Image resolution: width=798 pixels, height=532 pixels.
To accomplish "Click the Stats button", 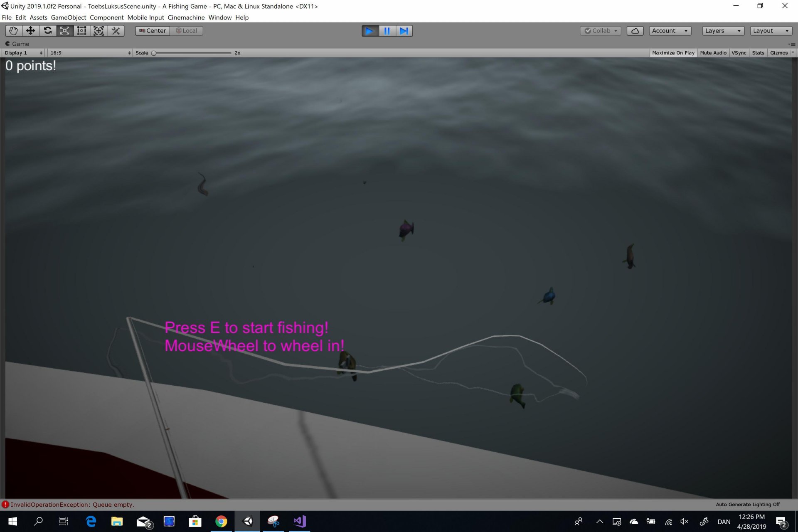I will coord(758,53).
